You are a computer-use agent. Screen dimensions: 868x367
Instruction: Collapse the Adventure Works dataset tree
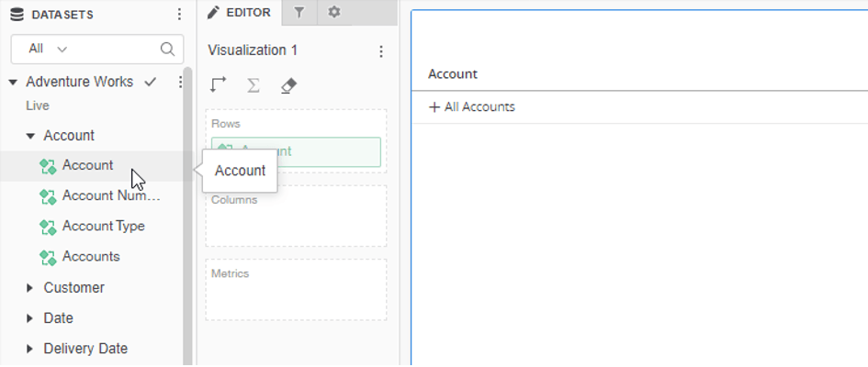(x=13, y=82)
